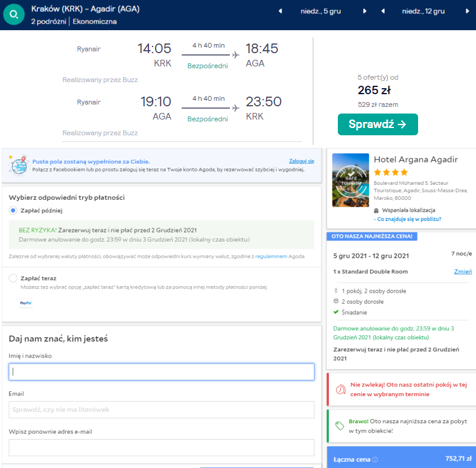Click the Kraków (KRK) – Agadir (AGA) route title
Image resolution: width=476 pixels, height=468 pixels.
[x=85, y=9]
